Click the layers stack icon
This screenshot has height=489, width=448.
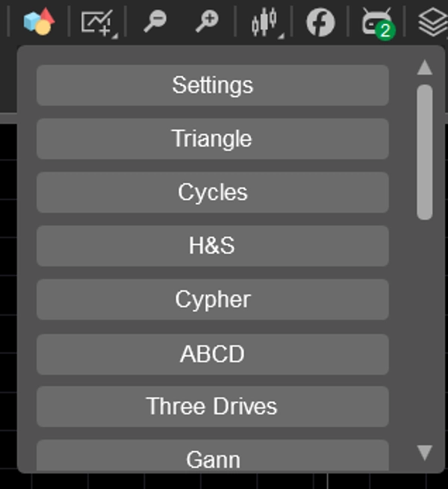point(433,22)
